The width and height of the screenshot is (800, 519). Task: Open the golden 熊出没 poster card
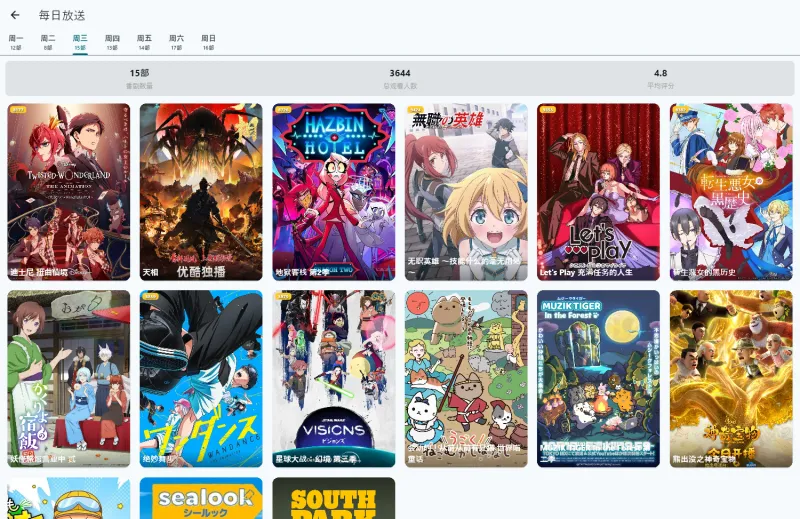point(731,379)
